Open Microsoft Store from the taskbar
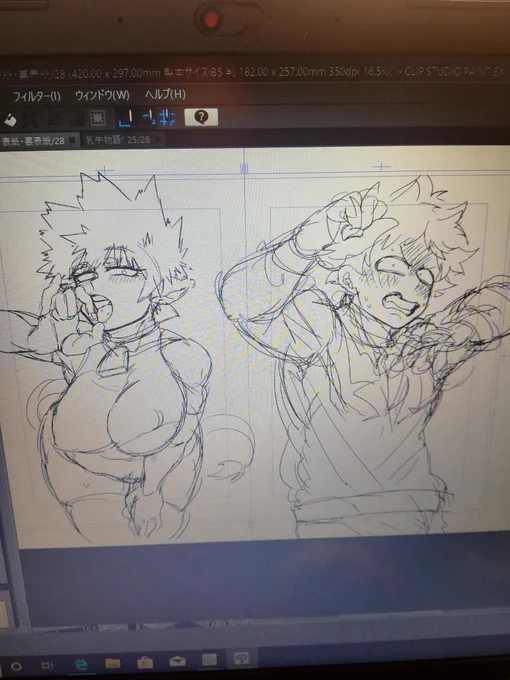Screen dimensions: 510x680 [145, 662]
